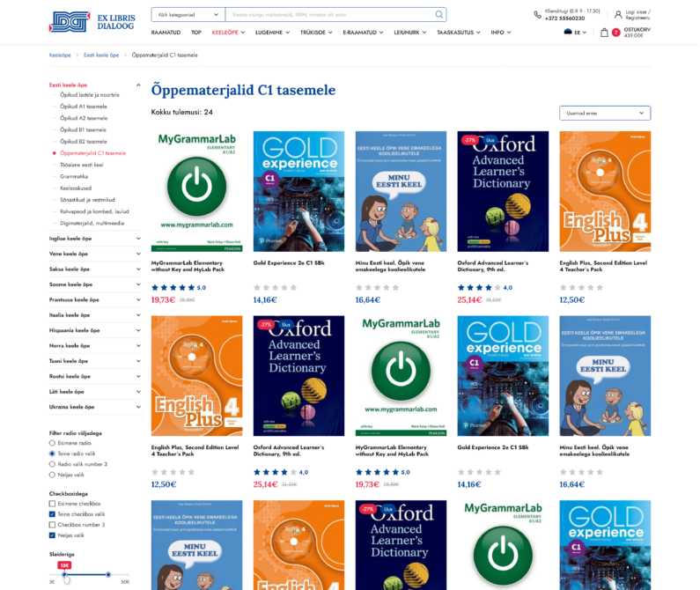
Task: Collapse the Eesti keele õpe section
Action: click(x=138, y=85)
